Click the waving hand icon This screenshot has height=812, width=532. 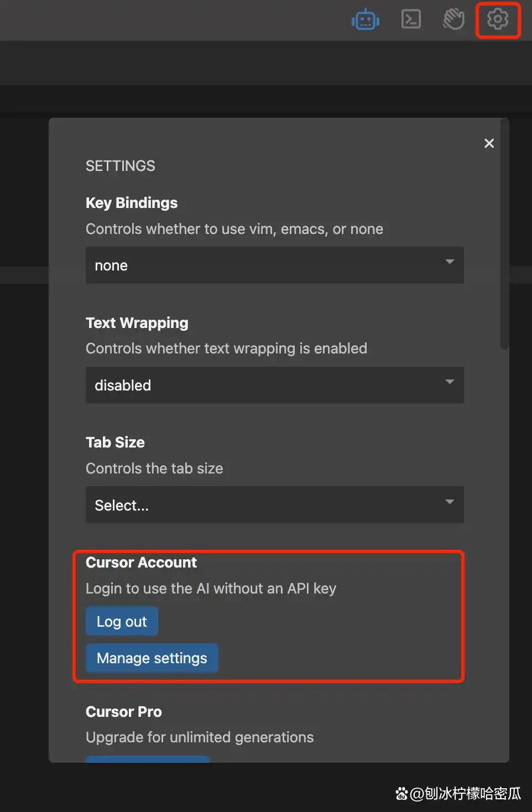click(x=453, y=19)
